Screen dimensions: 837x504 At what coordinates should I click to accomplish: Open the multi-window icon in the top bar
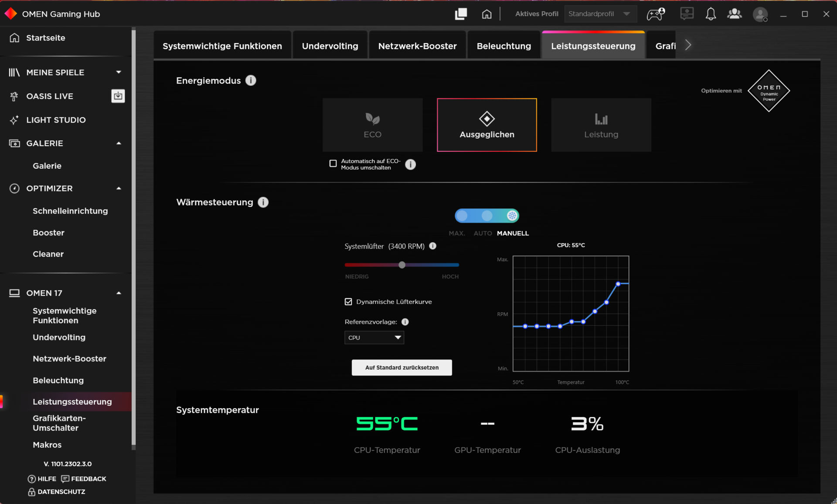tap(461, 14)
